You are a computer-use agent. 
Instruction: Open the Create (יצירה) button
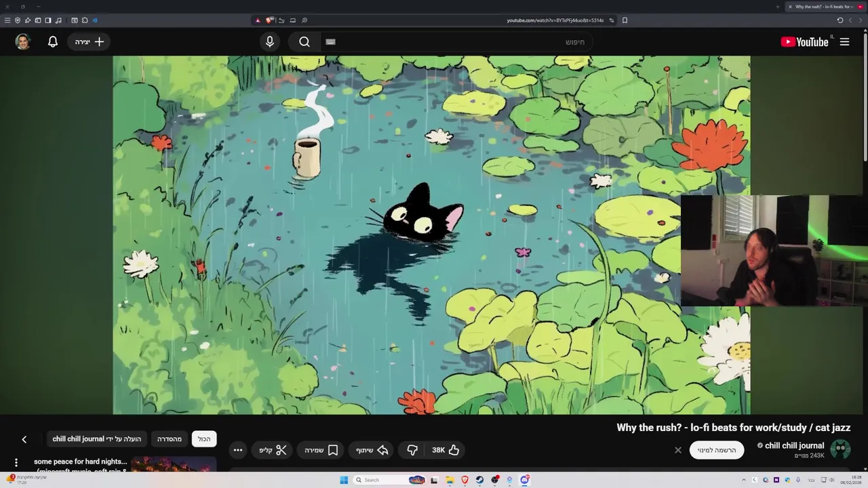pyautogui.click(x=90, y=42)
